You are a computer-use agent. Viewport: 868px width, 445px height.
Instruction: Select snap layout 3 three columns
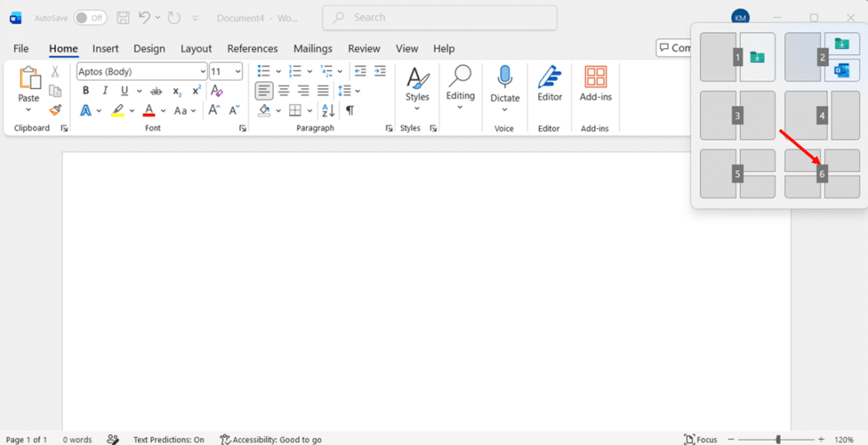(x=737, y=115)
